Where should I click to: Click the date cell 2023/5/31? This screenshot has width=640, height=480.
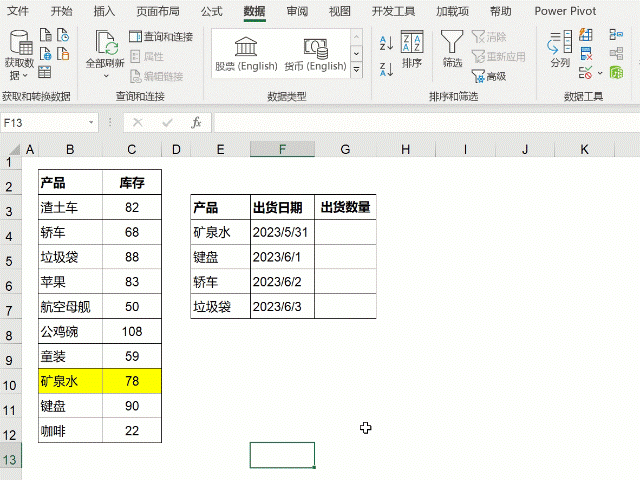(x=282, y=232)
